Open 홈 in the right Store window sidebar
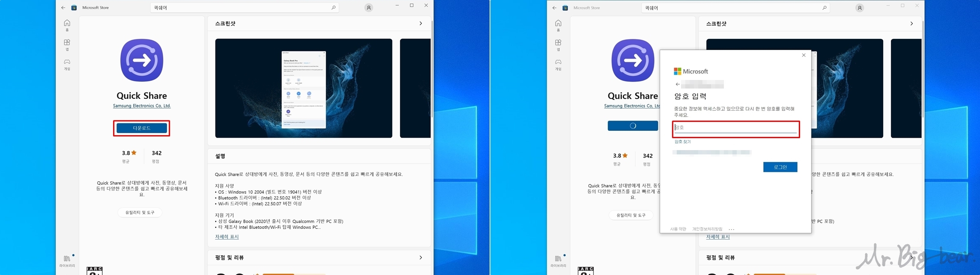 pyautogui.click(x=558, y=25)
